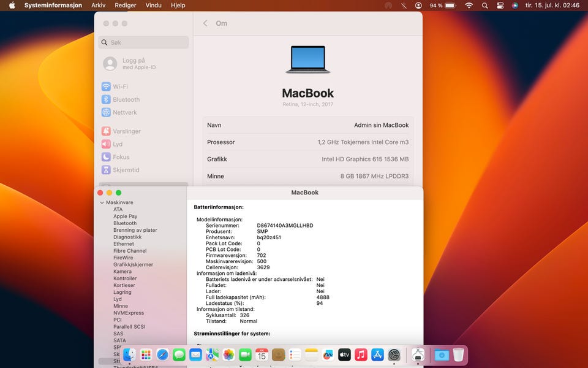Open the Arkiv menu
Image resolution: width=588 pixels, height=368 pixels.
[x=98, y=5]
